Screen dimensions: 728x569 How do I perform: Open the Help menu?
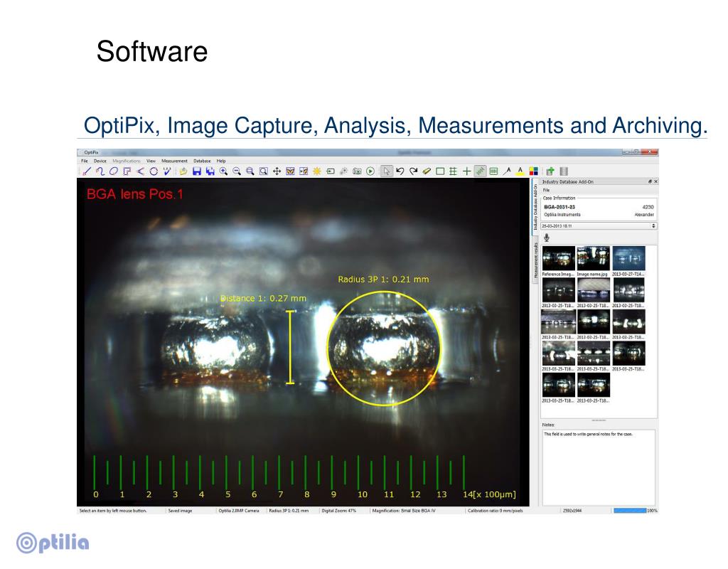click(x=221, y=161)
